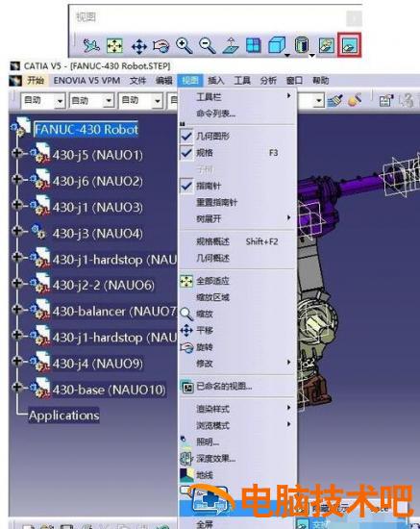This screenshot has height=529, width=420.
Task: Open the 工具栏 submenu
Action: tap(237, 97)
